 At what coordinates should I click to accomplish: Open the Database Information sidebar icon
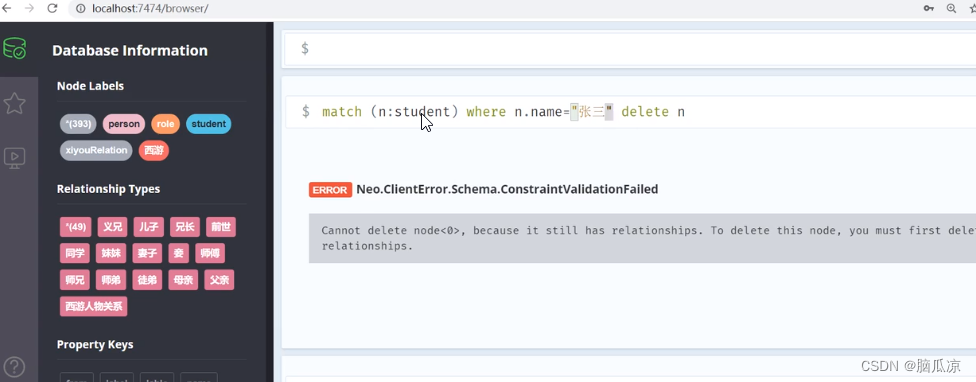(14, 48)
